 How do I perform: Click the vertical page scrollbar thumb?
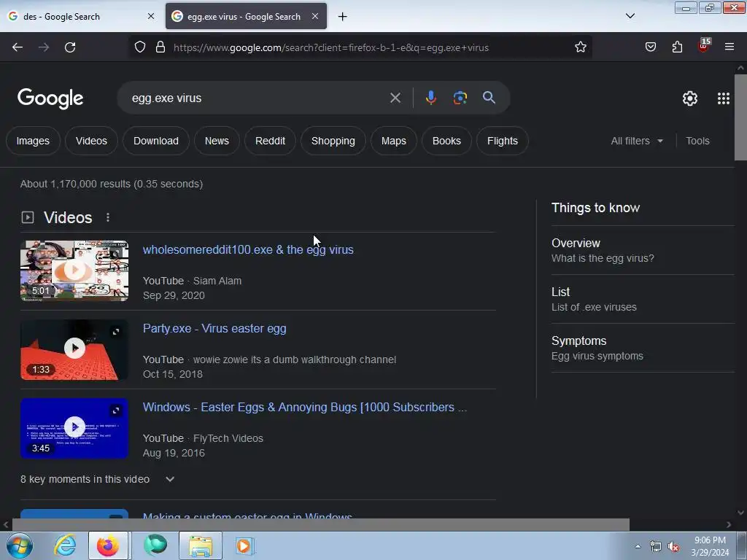(x=740, y=117)
